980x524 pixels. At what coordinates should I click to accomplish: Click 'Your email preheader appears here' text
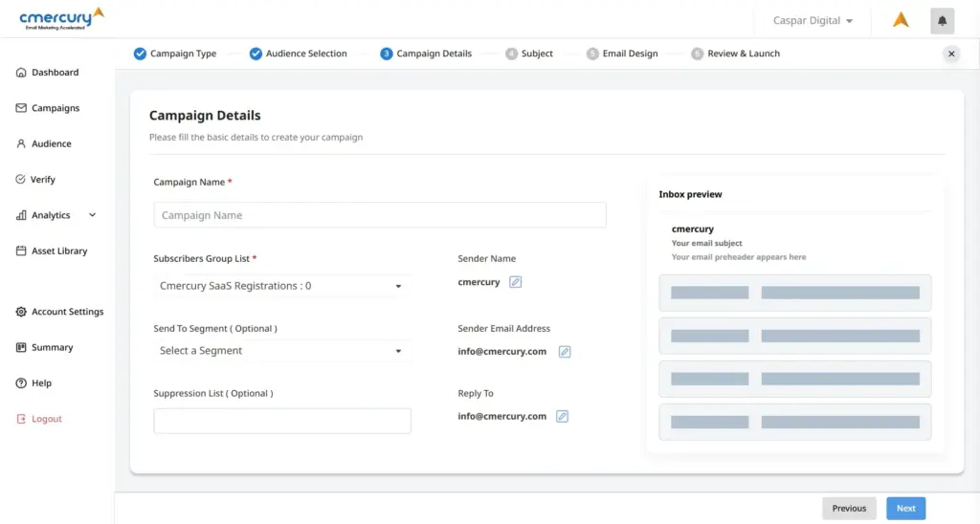pyautogui.click(x=739, y=256)
